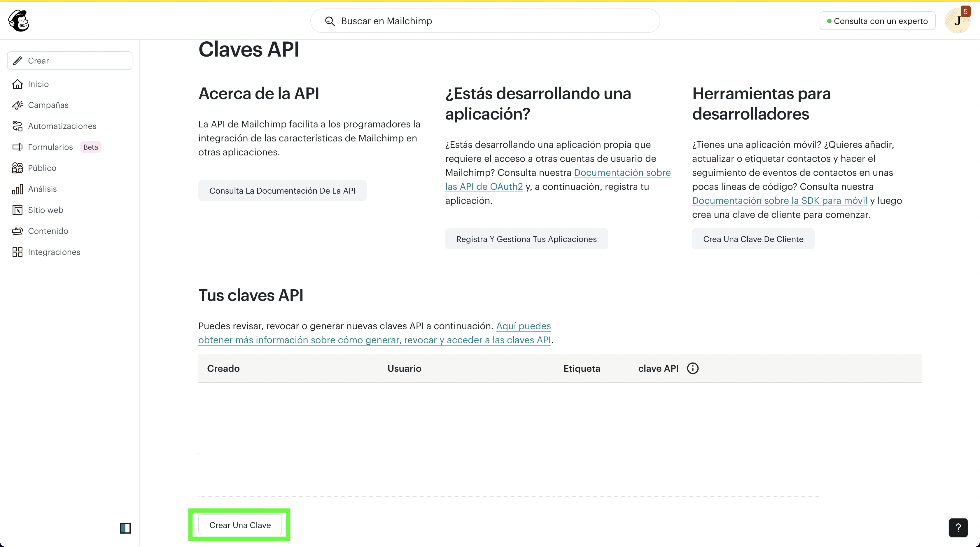Viewport: 980px width, 547px height.
Task: Click the clave API info icon
Action: [692, 368]
